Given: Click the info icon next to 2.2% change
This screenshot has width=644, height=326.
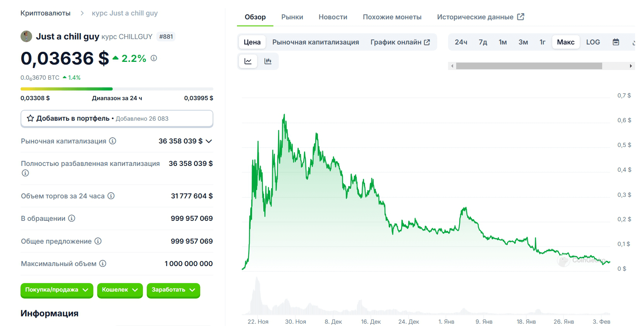Looking at the screenshot, I should pyautogui.click(x=154, y=58).
